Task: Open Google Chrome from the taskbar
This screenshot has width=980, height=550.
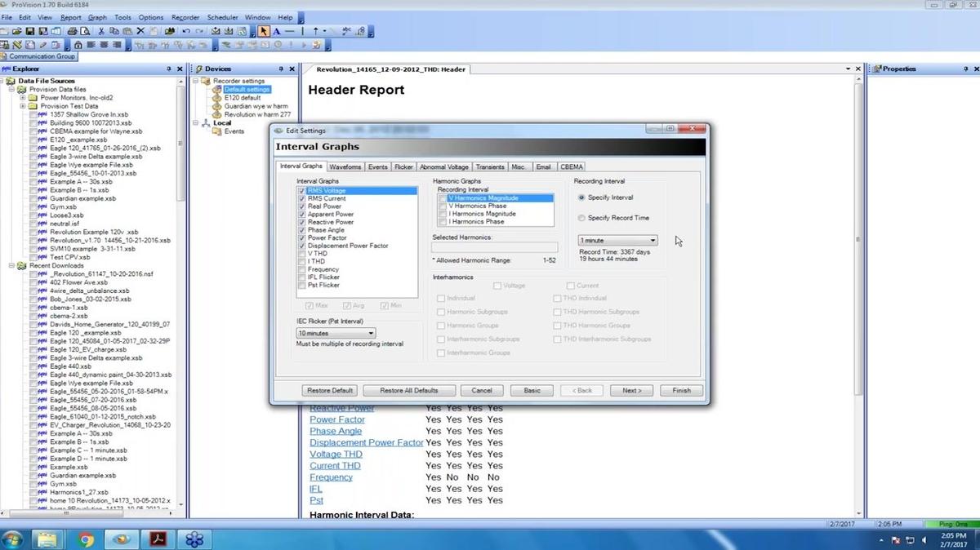Action: point(86,539)
